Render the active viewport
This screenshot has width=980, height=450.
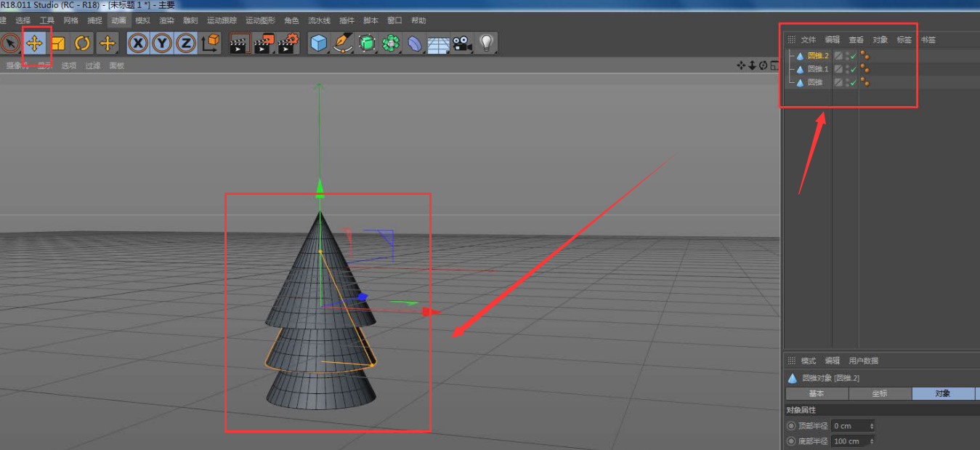240,44
